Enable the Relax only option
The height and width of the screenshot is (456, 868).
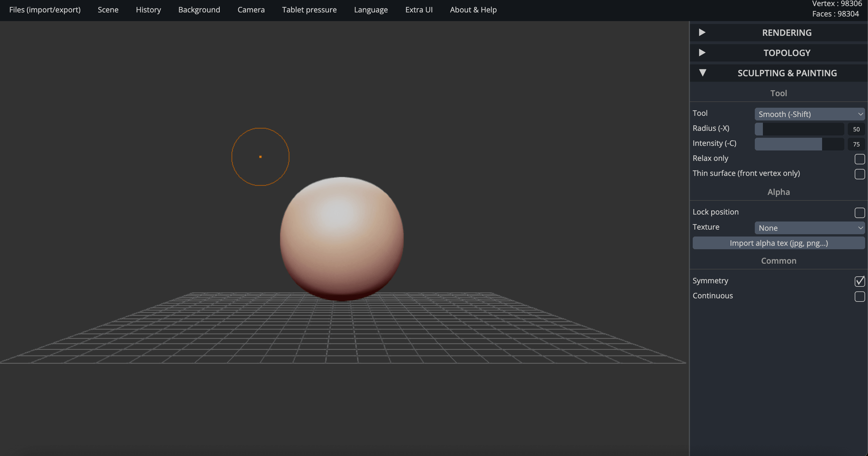coord(860,159)
